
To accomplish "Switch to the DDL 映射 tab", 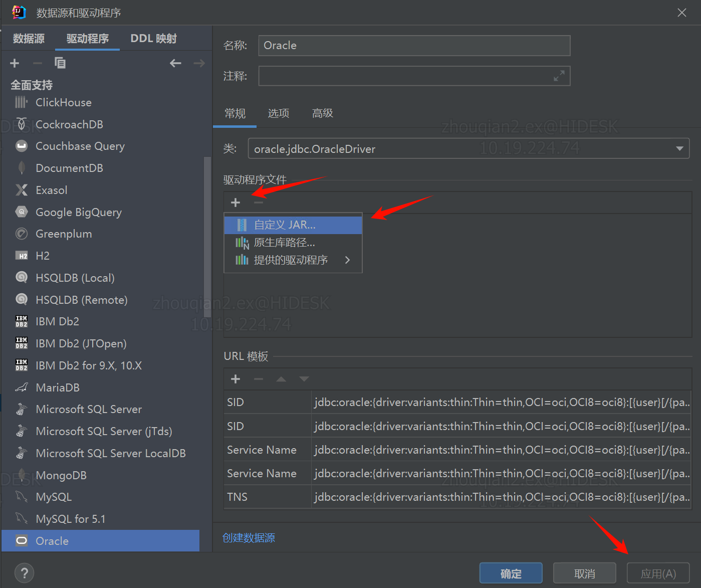I will click(153, 39).
